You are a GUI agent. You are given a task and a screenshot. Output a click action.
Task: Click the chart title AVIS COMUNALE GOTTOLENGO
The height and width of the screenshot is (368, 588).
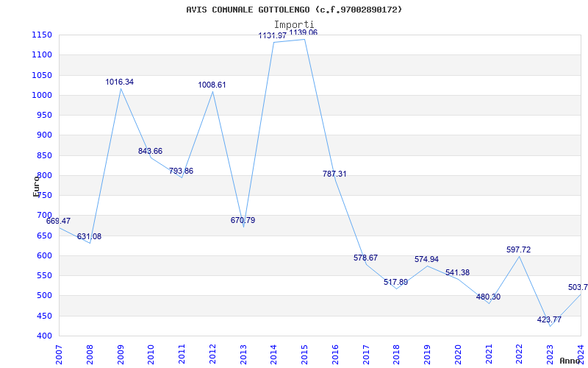pos(294,10)
